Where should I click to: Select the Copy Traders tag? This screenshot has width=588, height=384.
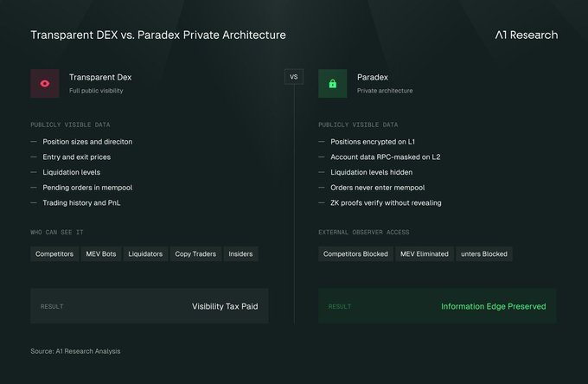pyautogui.click(x=195, y=254)
